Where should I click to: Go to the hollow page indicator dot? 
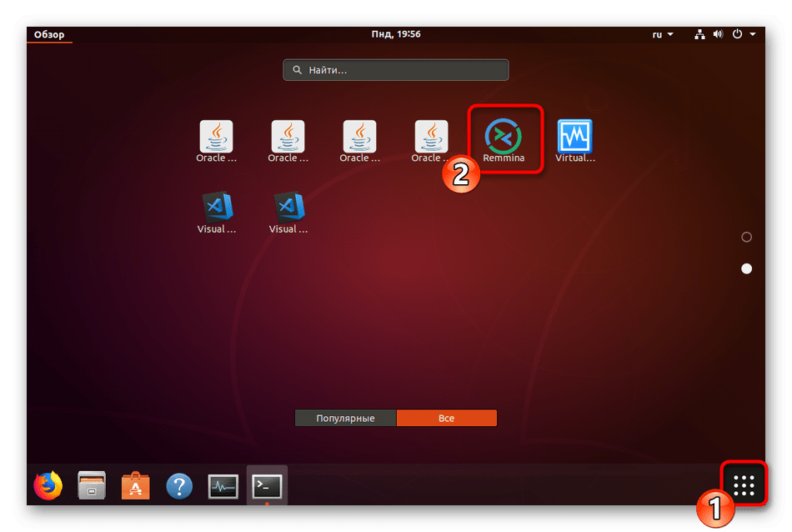(746, 237)
